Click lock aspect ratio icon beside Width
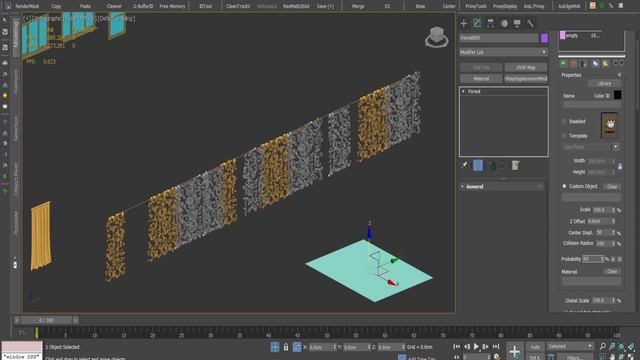Image resolution: width=640 pixels, height=360 pixels. (x=620, y=167)
